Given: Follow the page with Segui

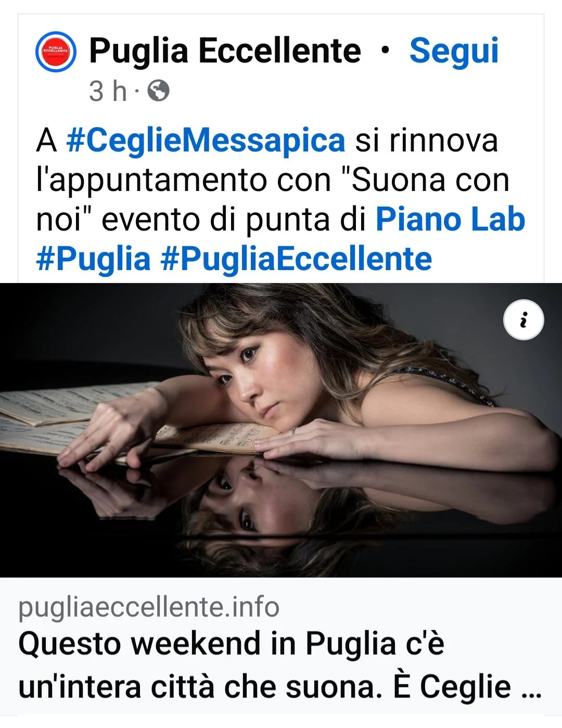Looking at the screenshot, I should point(454,50).
